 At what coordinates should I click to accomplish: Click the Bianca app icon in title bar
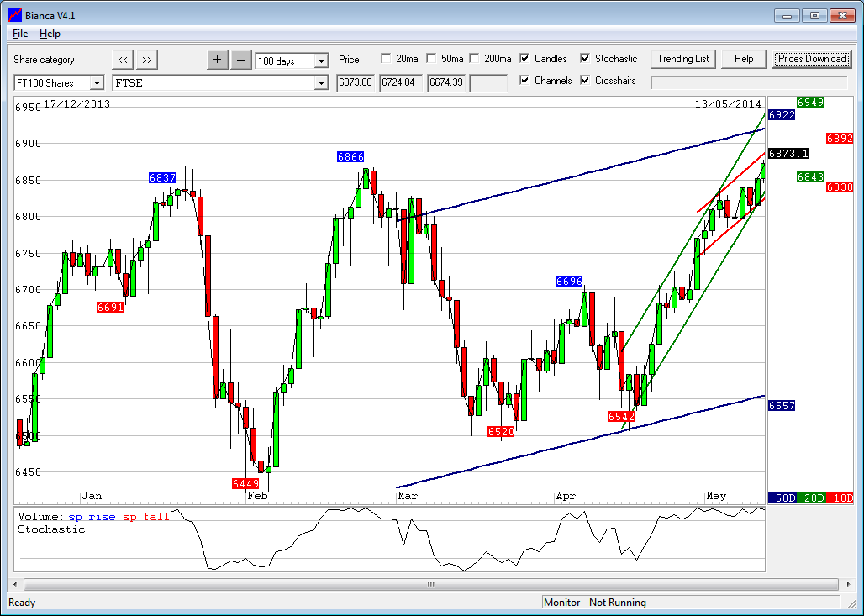pos(14,15)
